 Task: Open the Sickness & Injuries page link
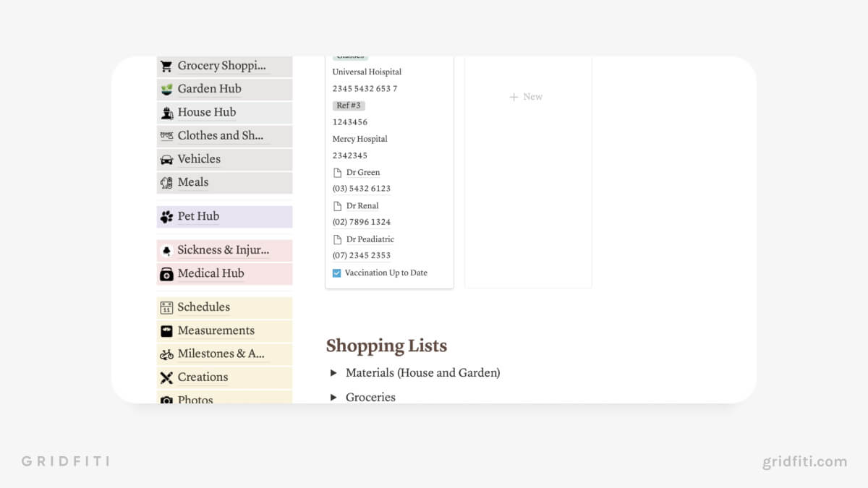click(x=224, y=250)
